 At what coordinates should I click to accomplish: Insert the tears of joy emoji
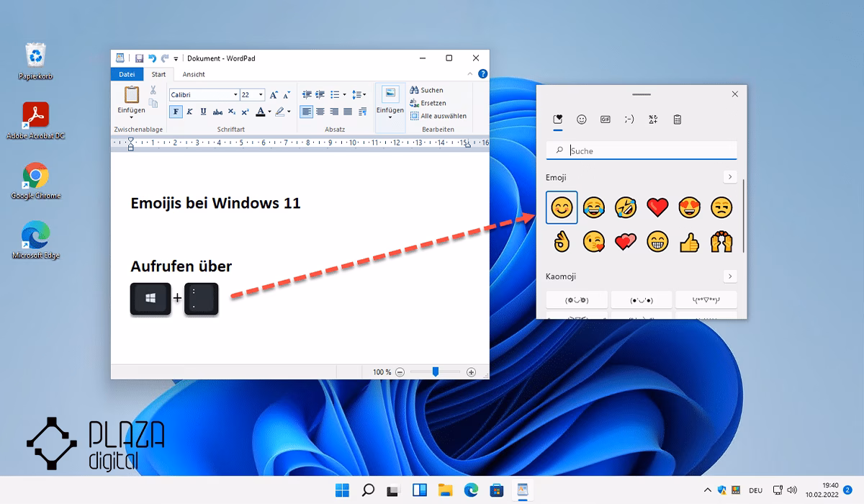point(593,207)
